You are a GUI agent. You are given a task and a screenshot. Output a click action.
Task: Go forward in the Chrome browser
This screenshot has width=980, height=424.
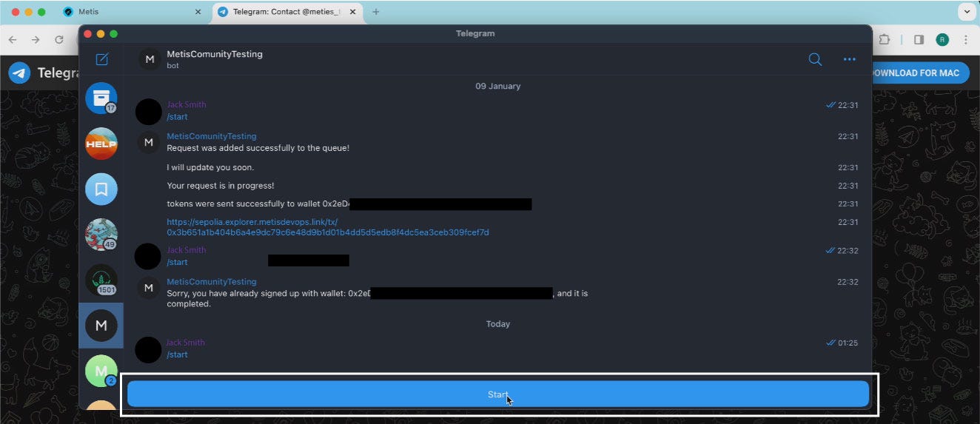pos(36,40)
